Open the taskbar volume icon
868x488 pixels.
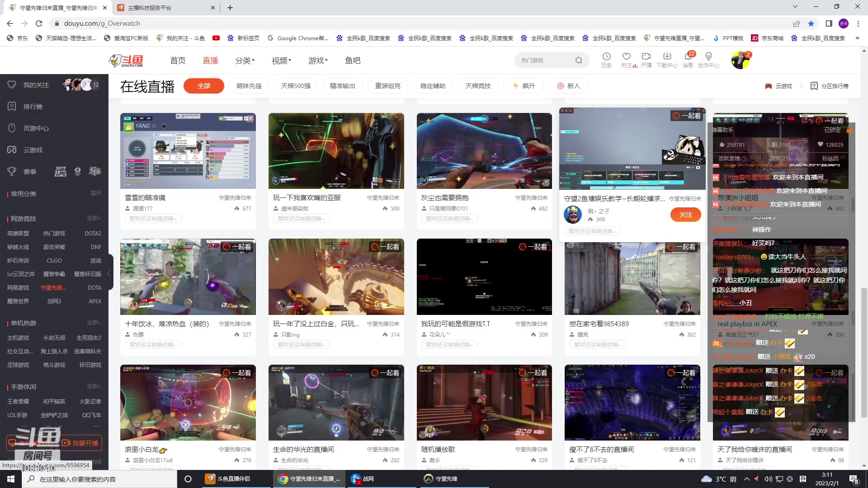coord(768,479)
